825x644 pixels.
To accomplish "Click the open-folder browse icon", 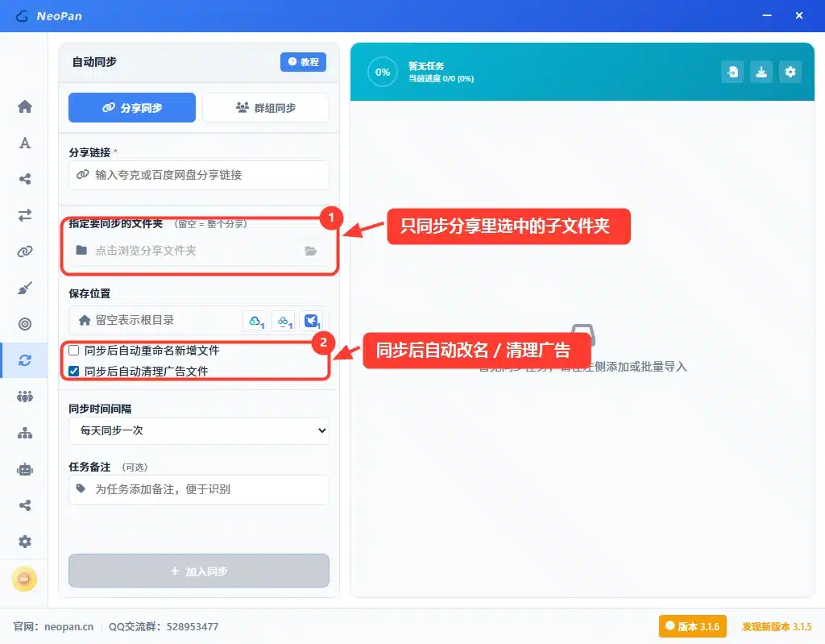I will (x=311, y=251).
